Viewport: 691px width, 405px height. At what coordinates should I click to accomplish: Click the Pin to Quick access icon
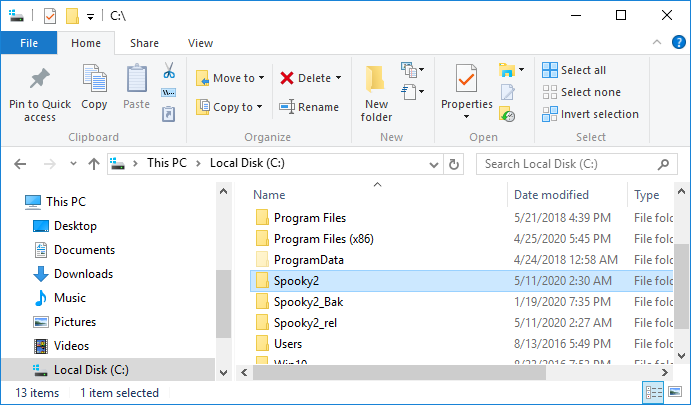[40, 81]
